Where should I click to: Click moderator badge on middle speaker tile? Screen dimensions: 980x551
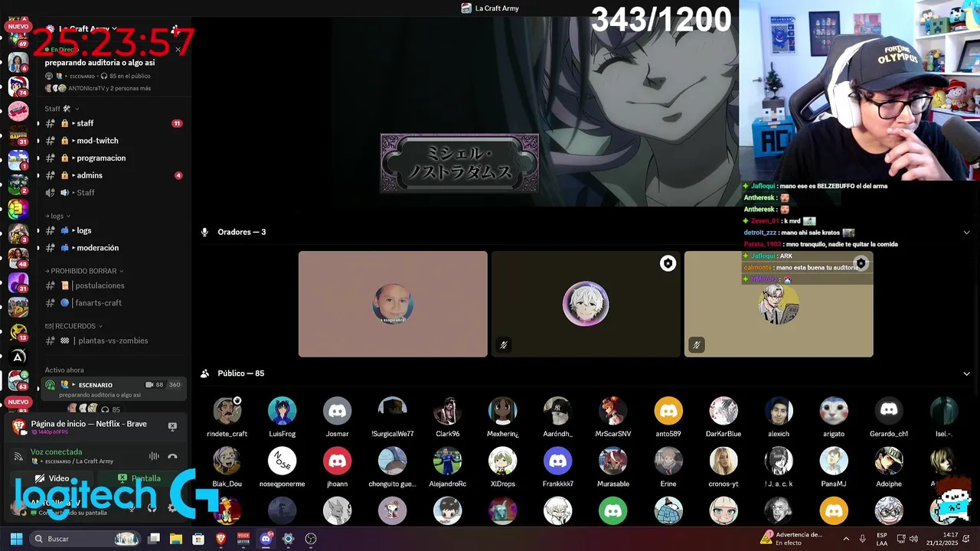(668, 263)
